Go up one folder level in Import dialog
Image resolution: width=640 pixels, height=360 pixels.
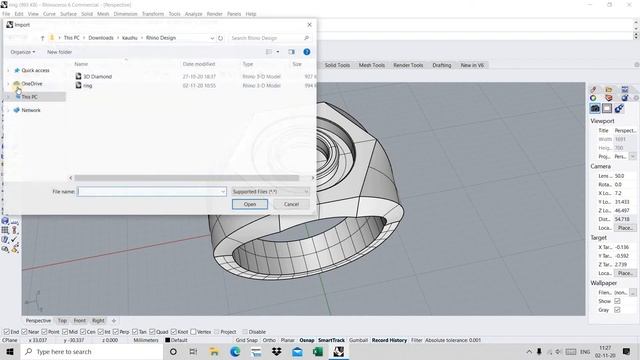click(x=42, y=38)
